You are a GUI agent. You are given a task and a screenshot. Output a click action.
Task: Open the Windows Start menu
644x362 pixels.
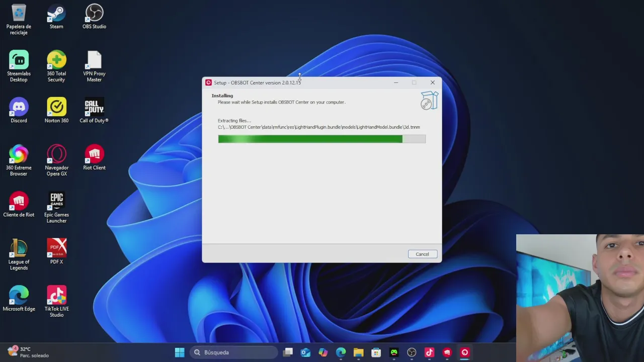point(180,352)
